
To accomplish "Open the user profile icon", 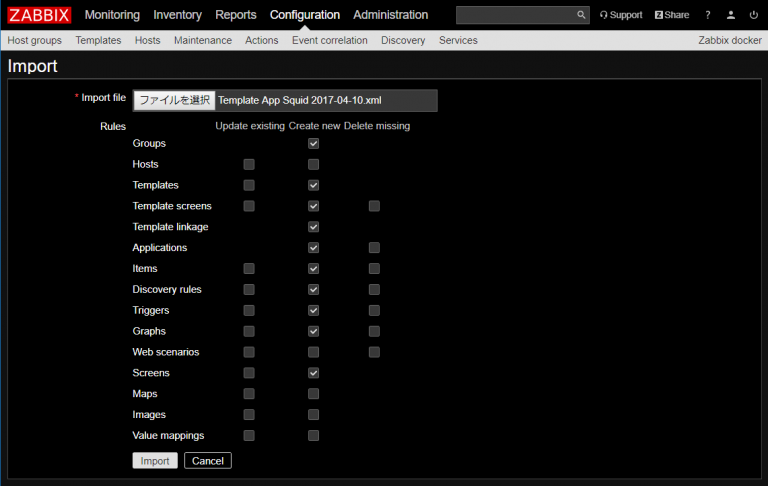I will 731,15.
